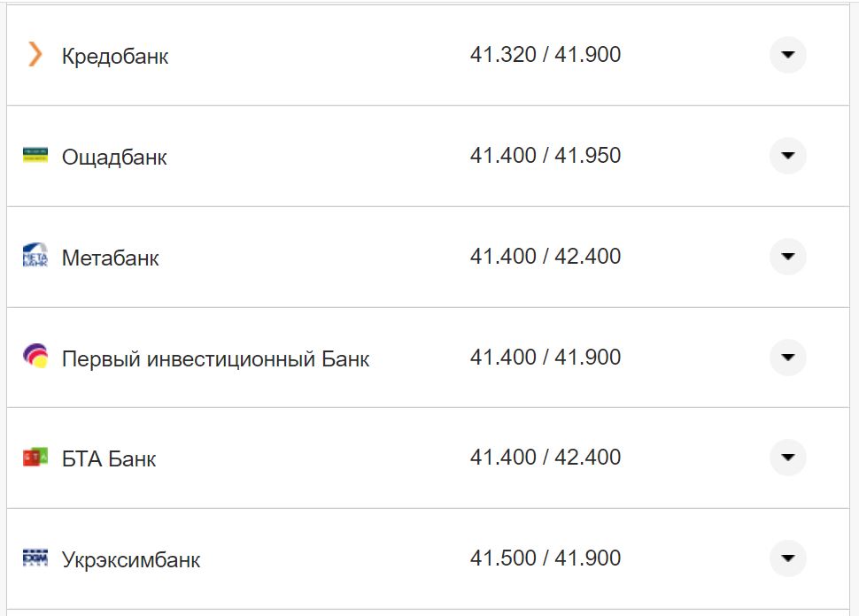Expand the Кредобанк row details arrow
This screenshot has width=859, height=616.
coord(787,55)
